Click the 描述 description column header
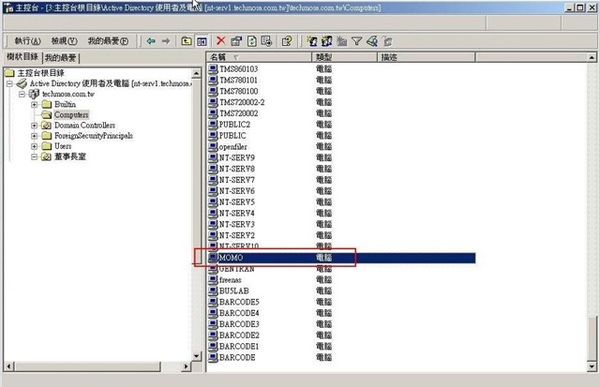 (426, 57)
